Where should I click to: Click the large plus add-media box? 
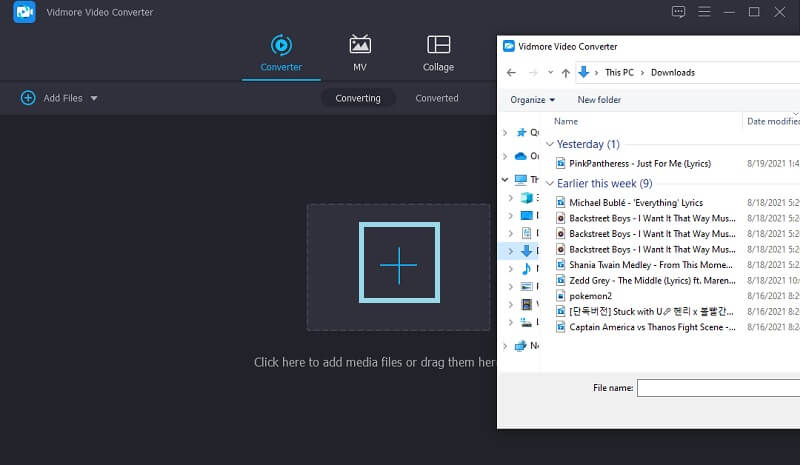click(398, 264)
